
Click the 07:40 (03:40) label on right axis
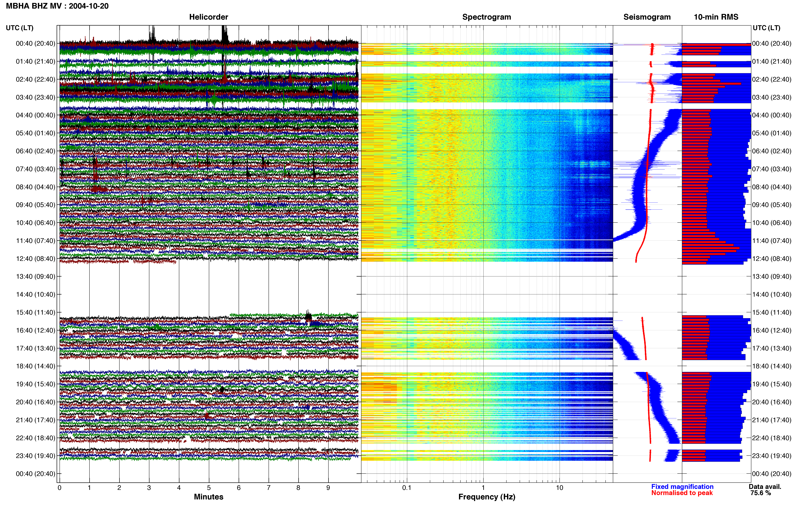point(772,169)
